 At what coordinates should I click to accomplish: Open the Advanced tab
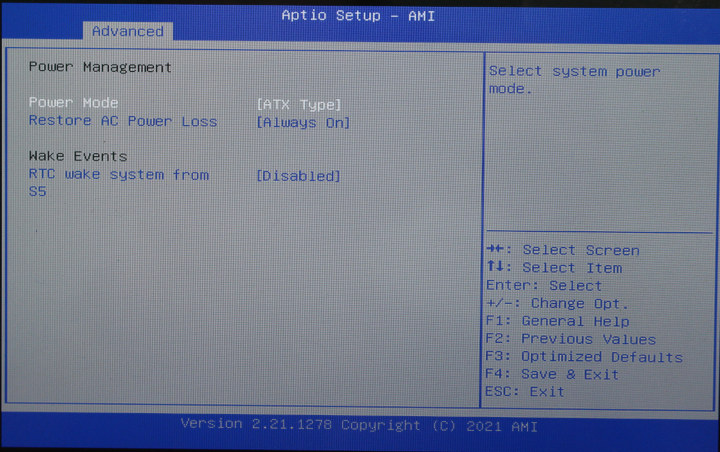[128, 31]
